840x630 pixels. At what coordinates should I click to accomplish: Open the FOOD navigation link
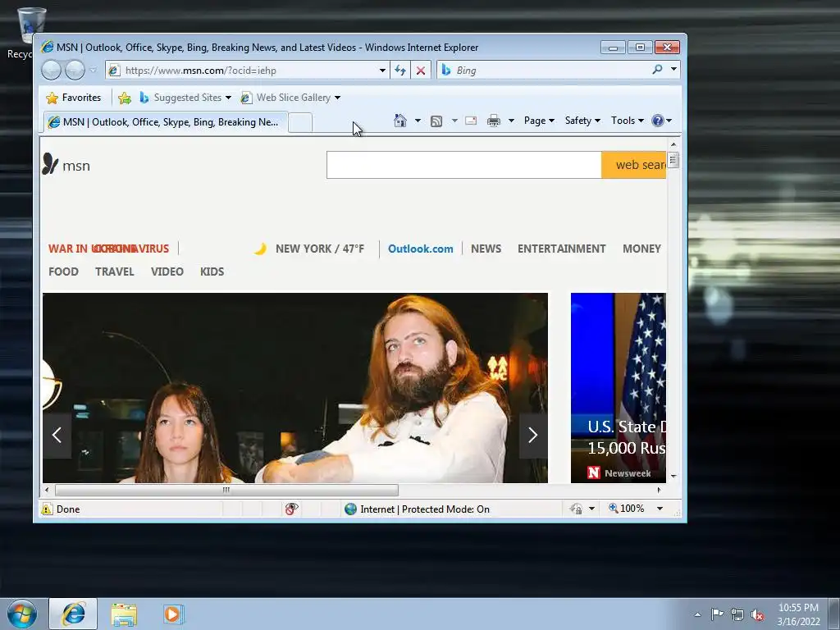pos(63,272)
